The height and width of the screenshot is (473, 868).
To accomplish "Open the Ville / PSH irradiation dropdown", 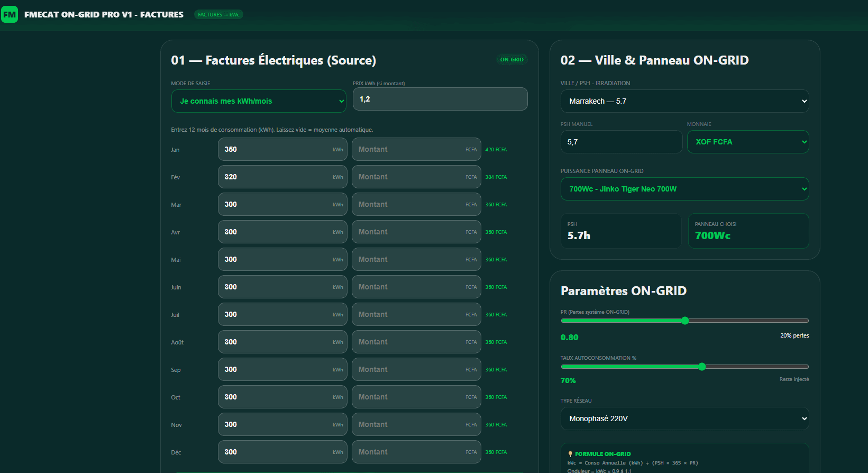I will 684,101.
